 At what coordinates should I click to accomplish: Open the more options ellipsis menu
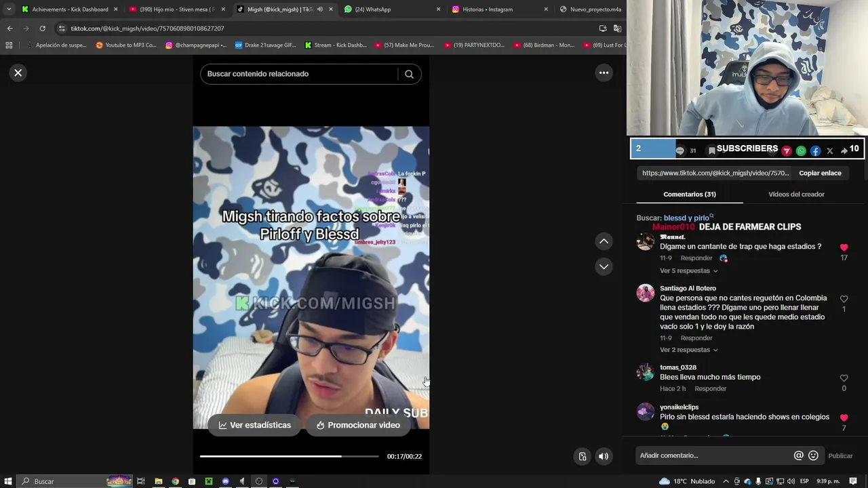(x=604, y=73)
